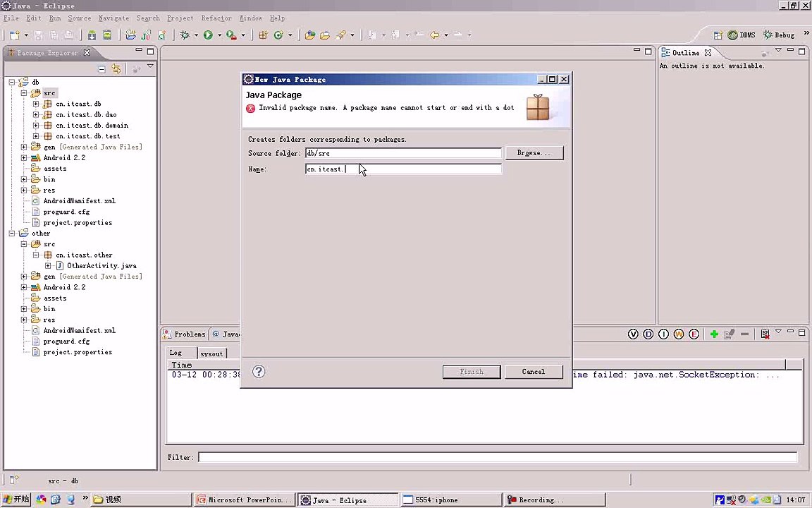Open the Source menu

click(x=79, y=18)
